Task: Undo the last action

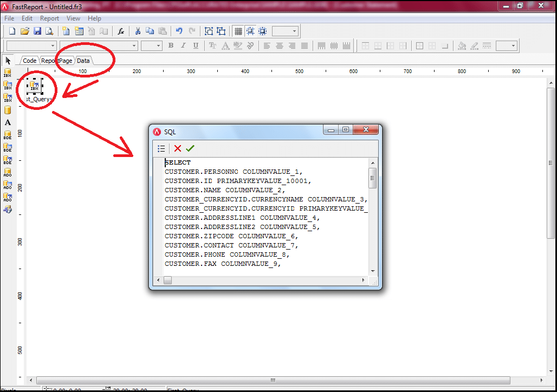Action: (x=179, y=31)
